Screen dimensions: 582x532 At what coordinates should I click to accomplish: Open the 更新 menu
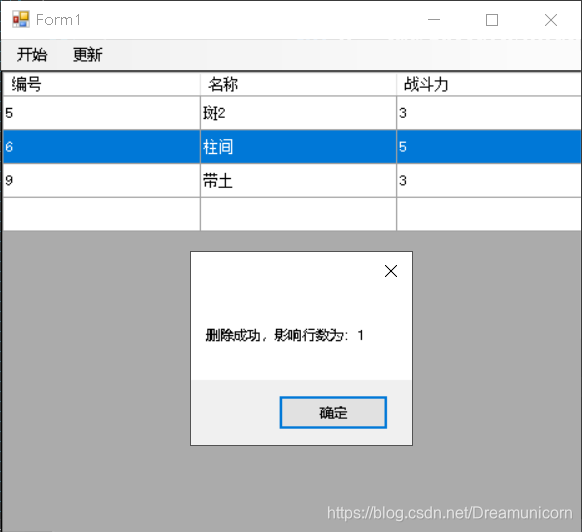click(x=88, y=55)
